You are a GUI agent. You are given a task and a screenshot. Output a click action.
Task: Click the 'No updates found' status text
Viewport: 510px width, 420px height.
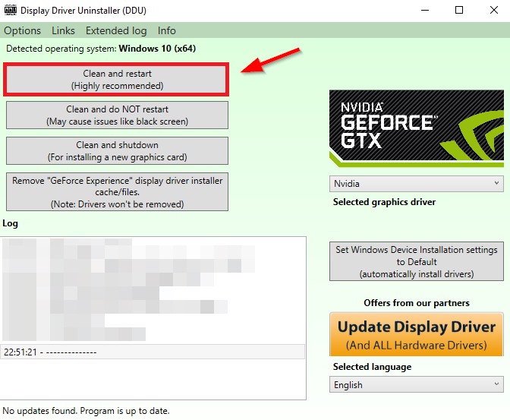coord(86,411)
